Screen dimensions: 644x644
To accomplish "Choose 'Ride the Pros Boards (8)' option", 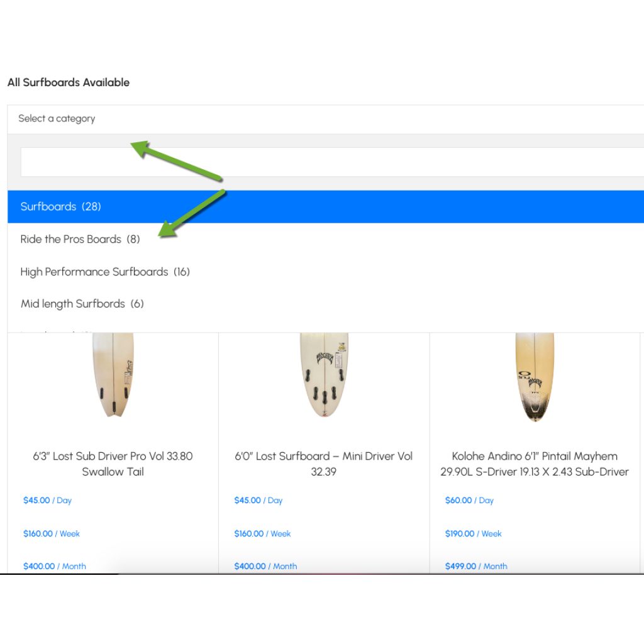I will click(325, 239).
